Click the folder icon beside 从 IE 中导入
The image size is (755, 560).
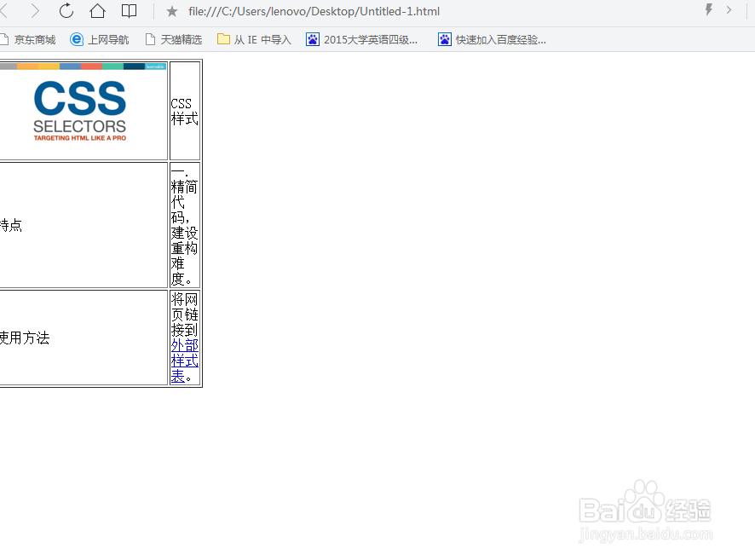coord(222,39)
